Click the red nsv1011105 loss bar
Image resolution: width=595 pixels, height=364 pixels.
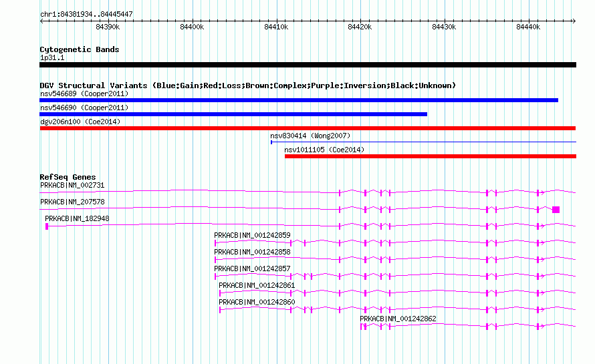[x=431, y=156]
